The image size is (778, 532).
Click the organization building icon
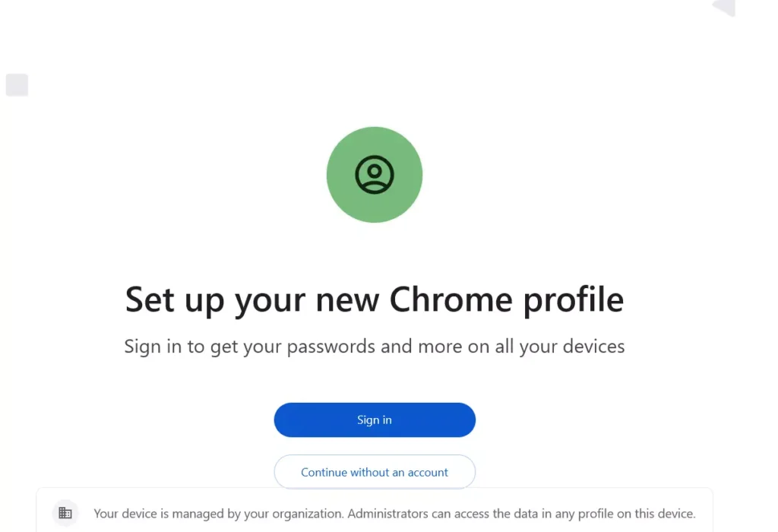coord(65,514)
